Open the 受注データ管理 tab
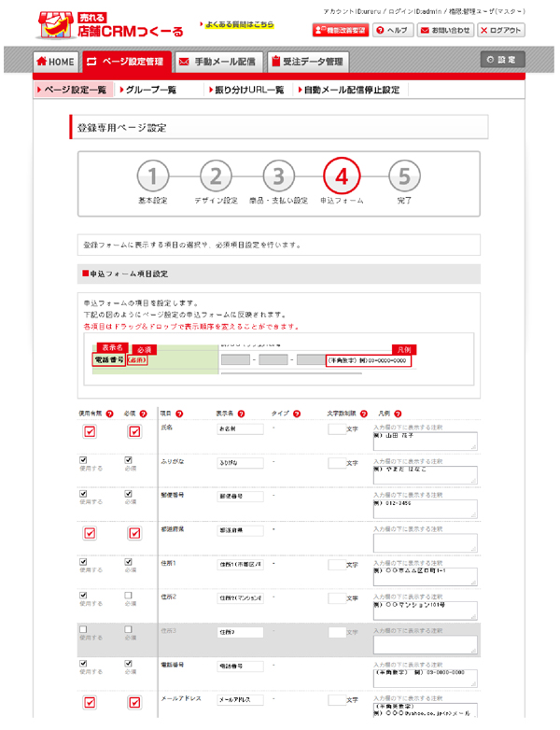 308,62
